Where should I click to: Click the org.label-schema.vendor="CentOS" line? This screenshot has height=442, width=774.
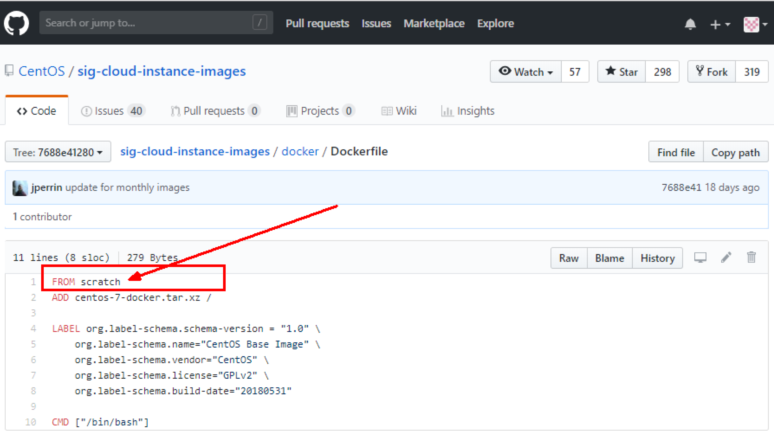pyautogui.click(x=172, y=360)
